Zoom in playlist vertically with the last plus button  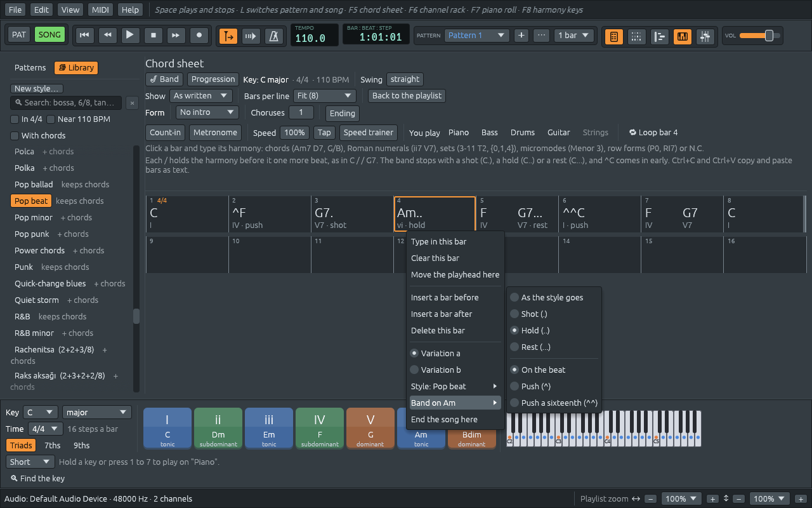(x=801, y=499)
